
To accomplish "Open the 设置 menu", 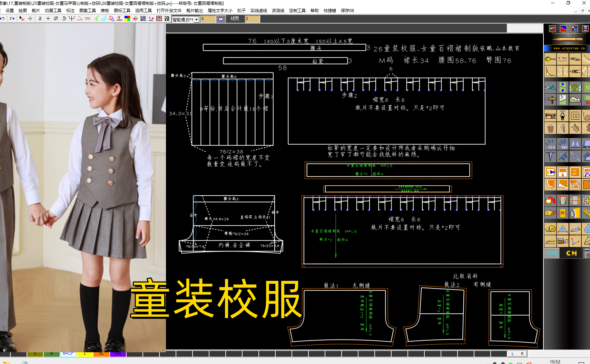I will [10, 11].
